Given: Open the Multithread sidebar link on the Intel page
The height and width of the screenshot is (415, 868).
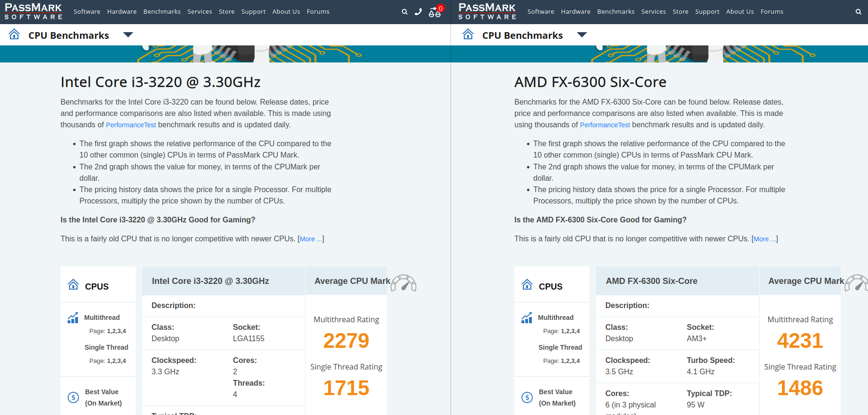Looking at the screenshot, I should pos(102,318).
